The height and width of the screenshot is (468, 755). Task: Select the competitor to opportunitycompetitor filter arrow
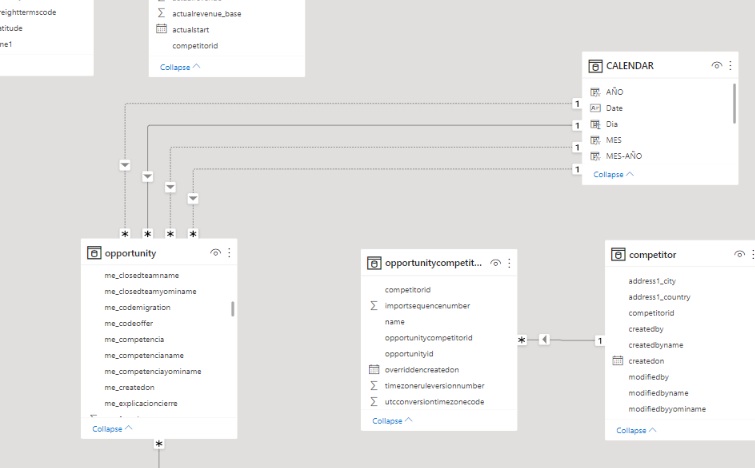tap(544, 339)
